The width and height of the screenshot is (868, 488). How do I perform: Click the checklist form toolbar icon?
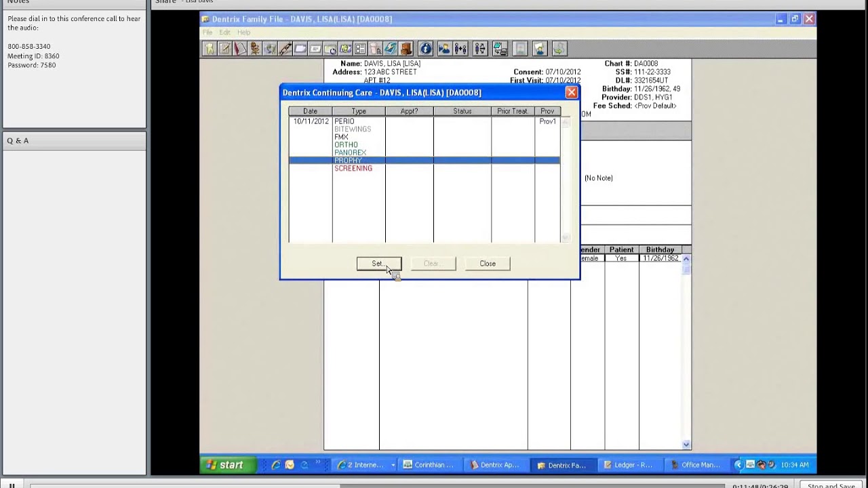(360, 49)
